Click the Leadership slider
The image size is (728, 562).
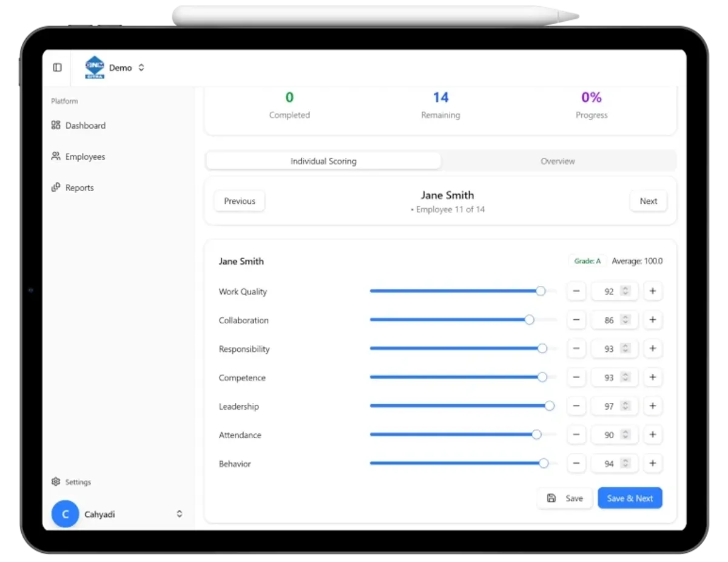coord(463,406)
